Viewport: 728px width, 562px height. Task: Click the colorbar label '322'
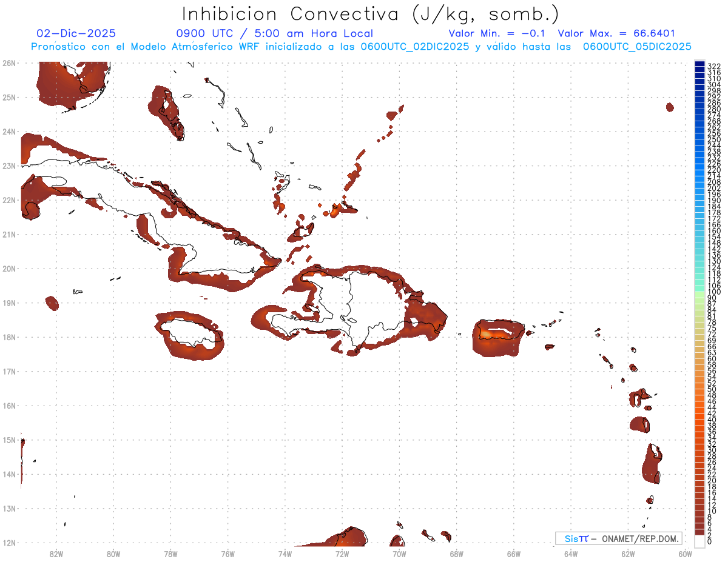click(x=714, y=65)
